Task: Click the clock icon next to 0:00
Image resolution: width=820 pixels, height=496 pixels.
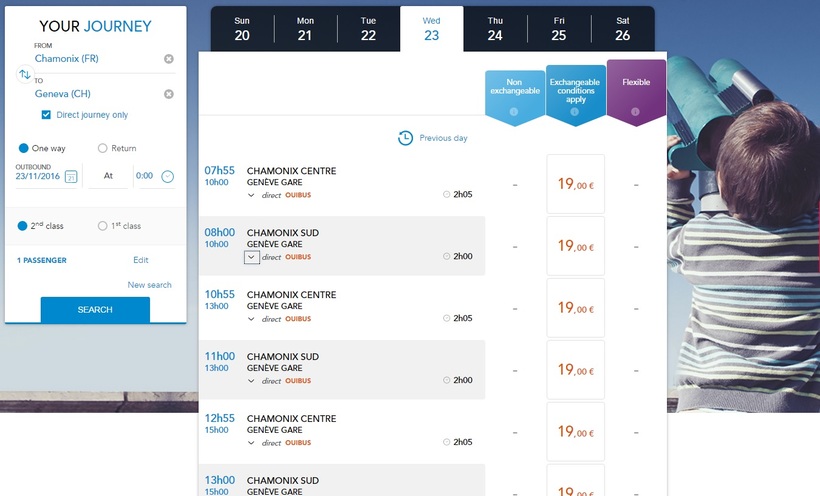Action: [x=168, y=177]
